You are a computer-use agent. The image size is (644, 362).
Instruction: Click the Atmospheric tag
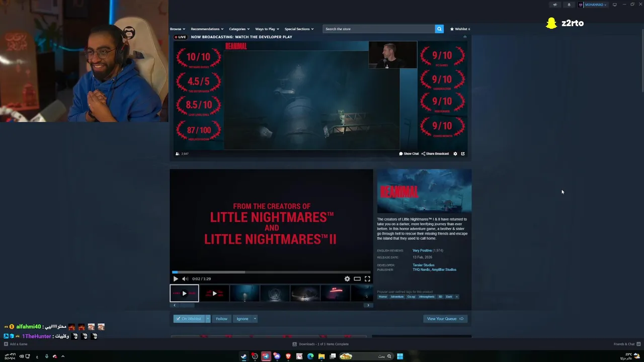point(427,297)
